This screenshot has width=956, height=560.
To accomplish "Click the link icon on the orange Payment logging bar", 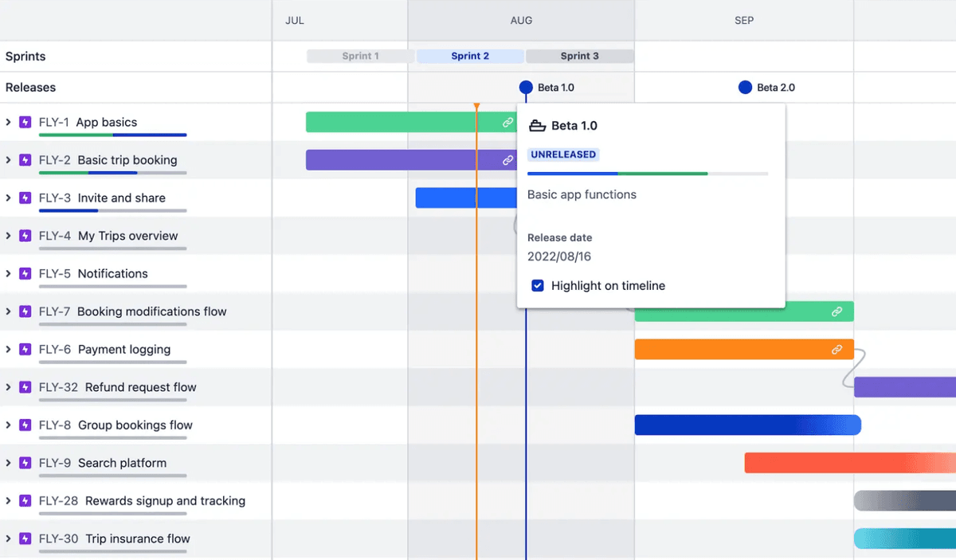I will (836, 350).
